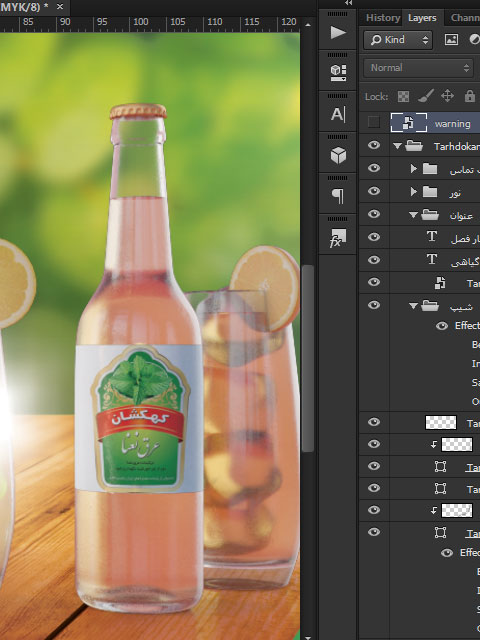Screen dimensions: 480x640
Task: Switch to the History tab
Action: [382, 18]
